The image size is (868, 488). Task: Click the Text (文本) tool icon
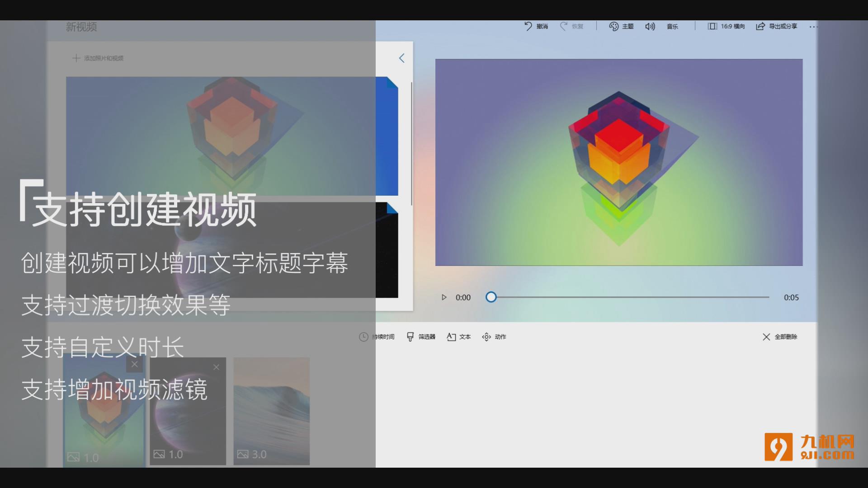point(451,337)
